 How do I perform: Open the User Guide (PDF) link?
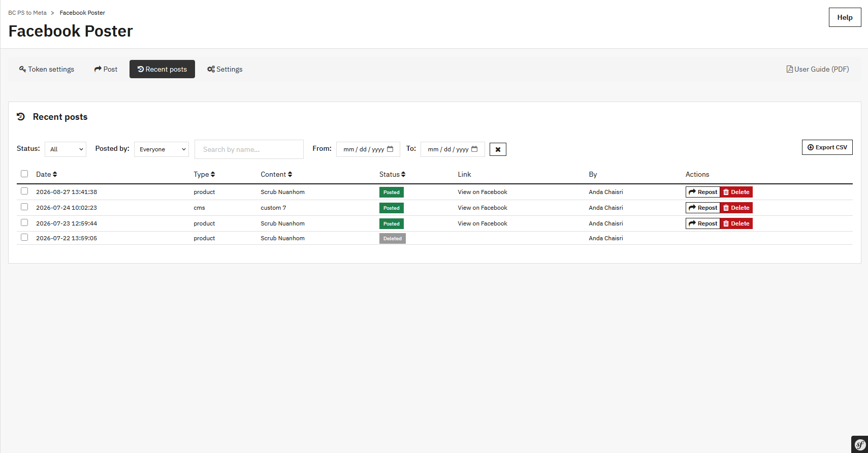coord(818,69)
